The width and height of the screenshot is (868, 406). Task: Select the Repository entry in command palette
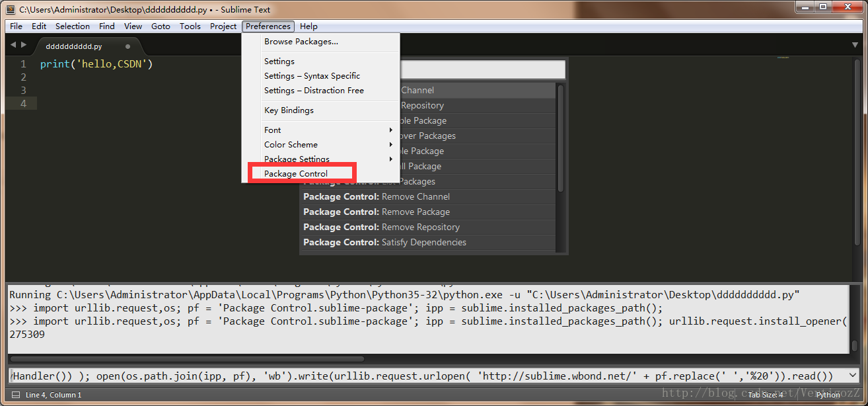tap(478, 105)
